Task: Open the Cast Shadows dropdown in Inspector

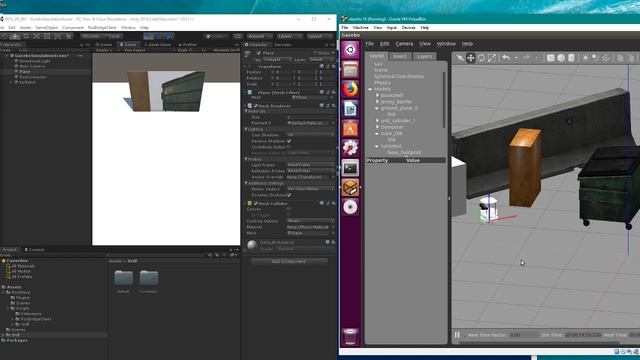Action: click(310, 135)
